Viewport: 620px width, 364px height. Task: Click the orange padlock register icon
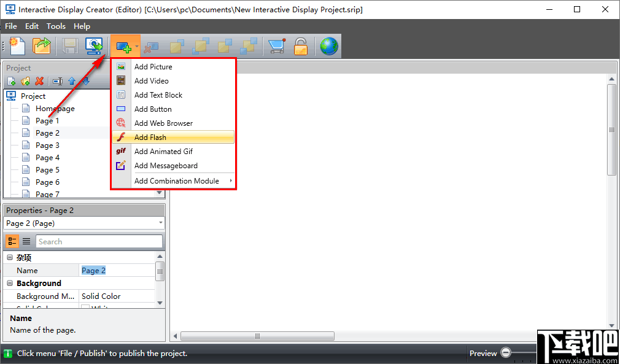pos(301,46)
